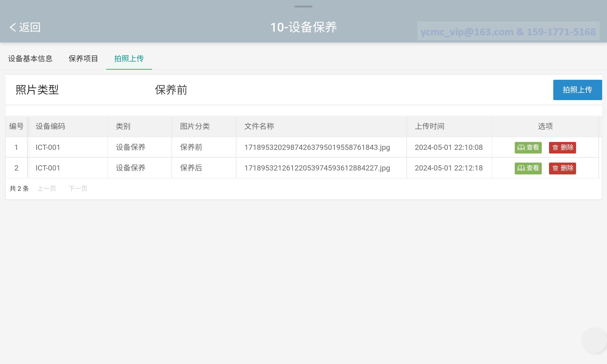Delete photo in row 2 (删除)
607x364 pixels.
coord(562,168)
